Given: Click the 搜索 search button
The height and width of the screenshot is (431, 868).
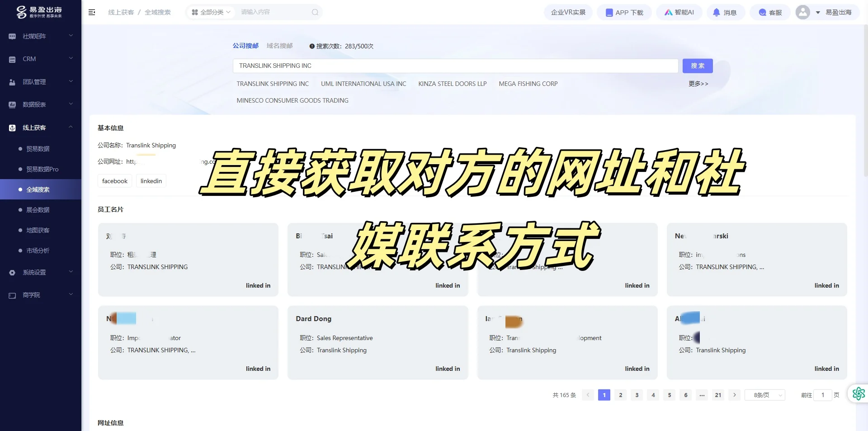Looking at the screenshot, I should pos(697,66).
